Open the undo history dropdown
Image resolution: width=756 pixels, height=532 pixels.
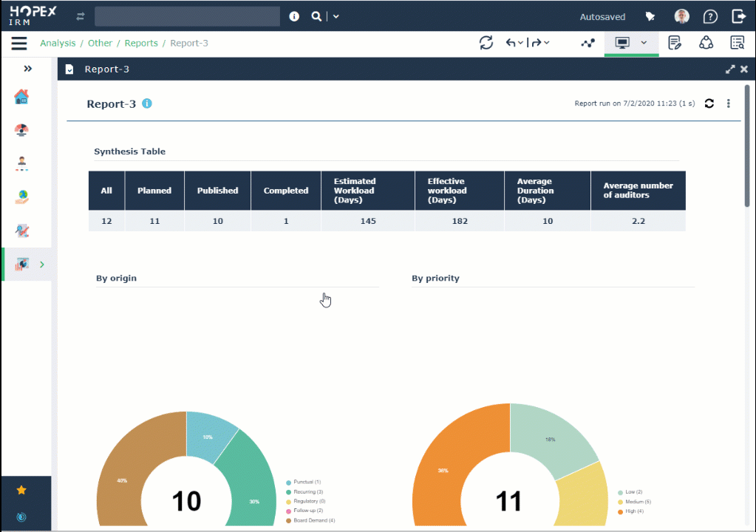tap(521, 43)
